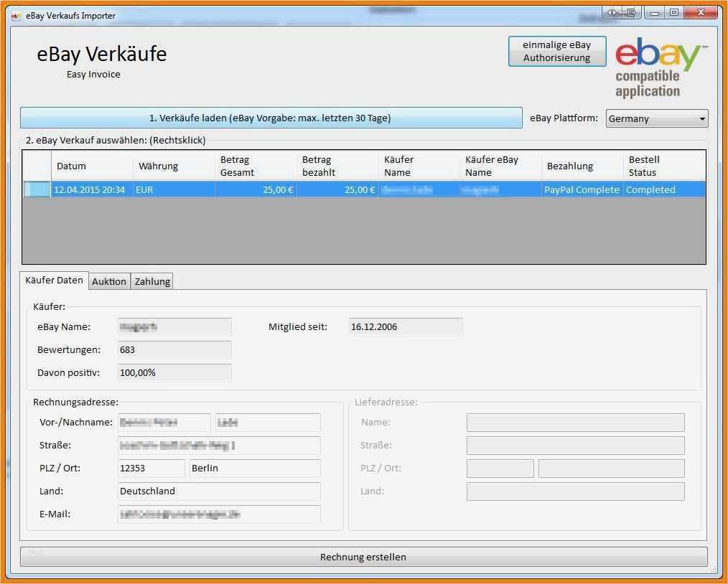Click the Mitglied seit field showing 16.12.2006
This screenshot has width=728, height=584.
tap(404, 326)
